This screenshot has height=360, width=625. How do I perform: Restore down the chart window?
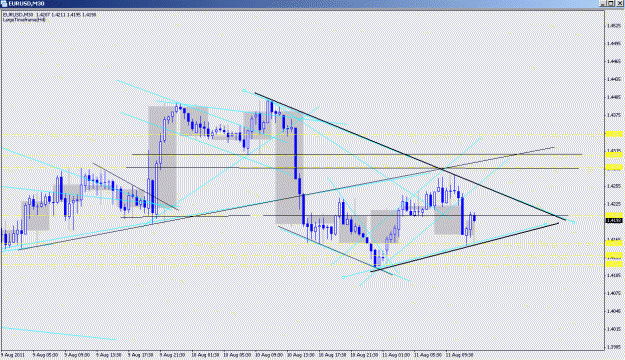click(x=611, y=4)
